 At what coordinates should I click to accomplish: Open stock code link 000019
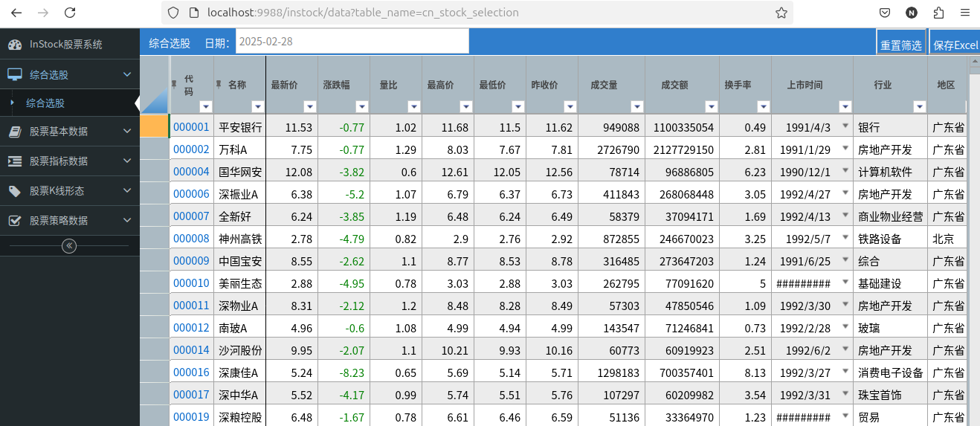pyautogui.click(x=192, y=416)
